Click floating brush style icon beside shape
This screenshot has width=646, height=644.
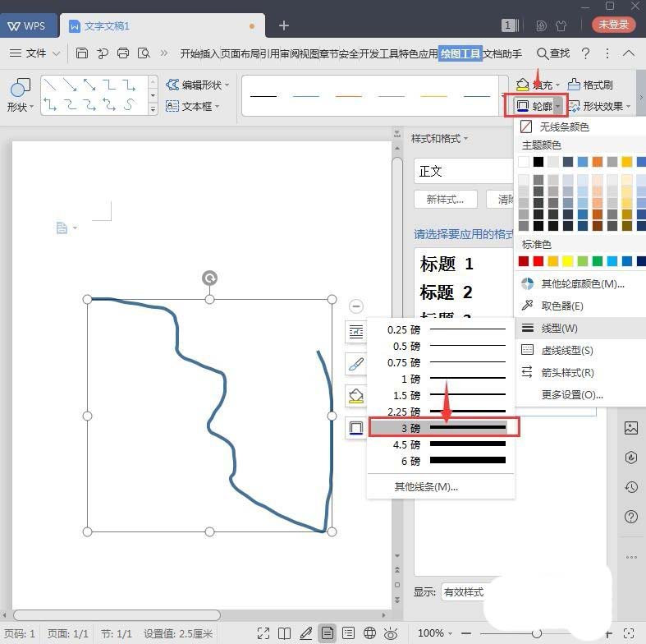356,364
